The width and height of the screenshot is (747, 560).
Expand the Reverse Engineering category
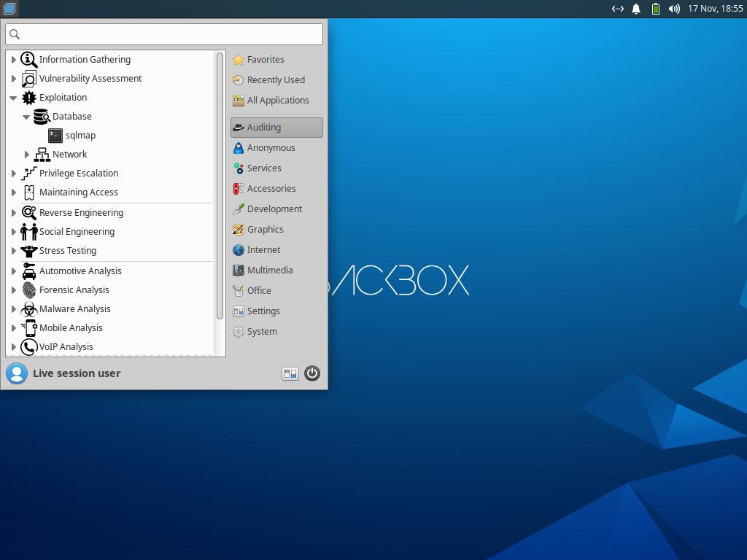(13, 212)
